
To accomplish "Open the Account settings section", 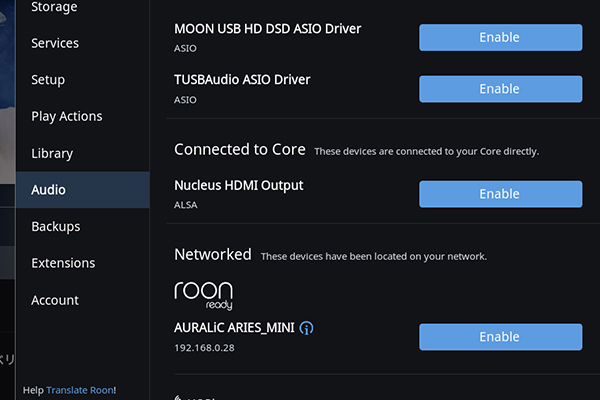I will coord(55,300).
